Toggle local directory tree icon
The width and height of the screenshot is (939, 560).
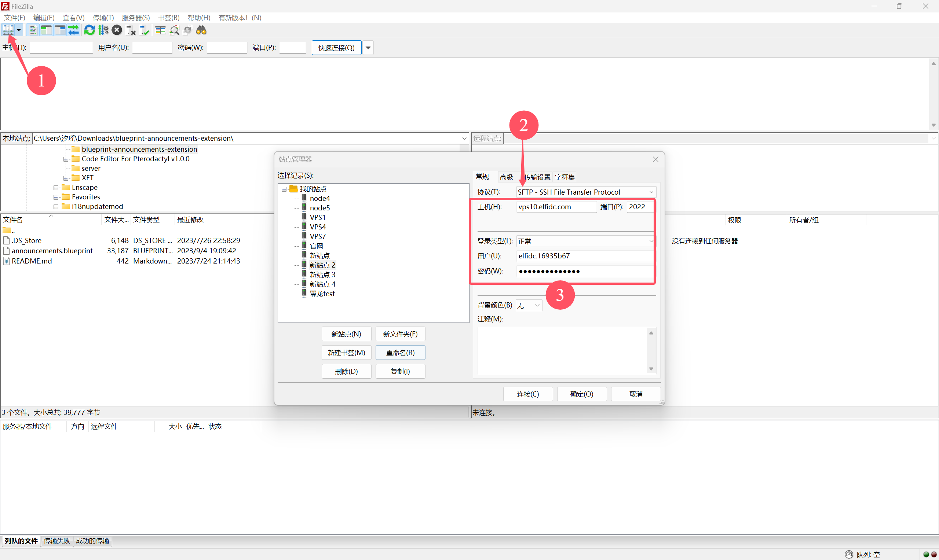pyautogui.click(x=46, y=30)
